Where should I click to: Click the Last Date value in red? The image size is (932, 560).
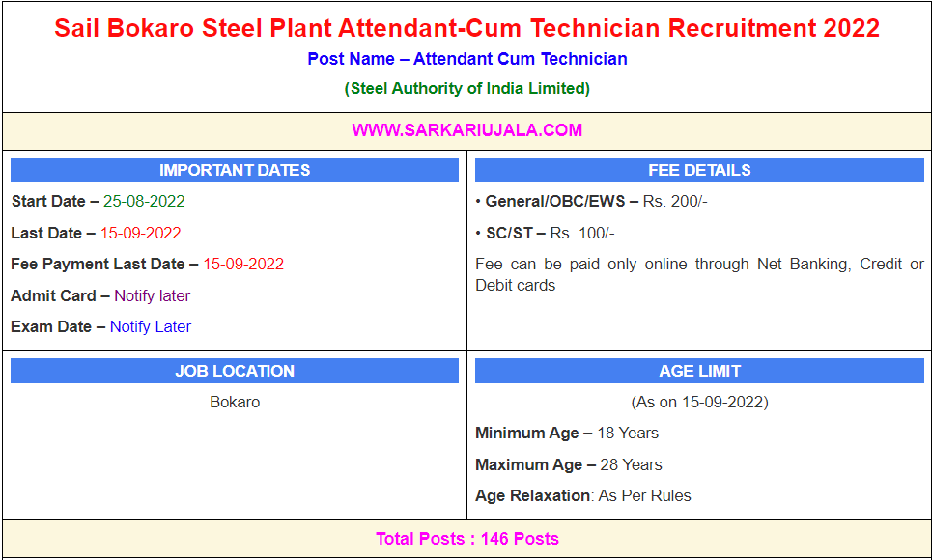coord(140,233)
